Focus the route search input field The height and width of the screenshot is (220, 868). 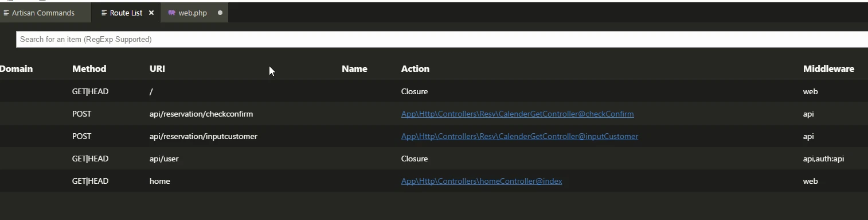441,39
